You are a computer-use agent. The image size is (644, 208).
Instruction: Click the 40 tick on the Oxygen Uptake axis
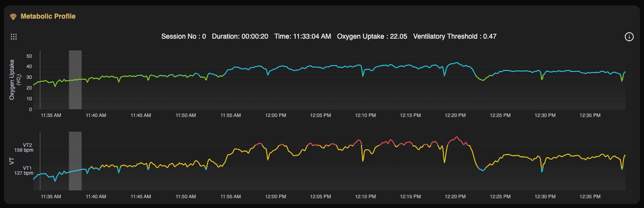(29, 67)
